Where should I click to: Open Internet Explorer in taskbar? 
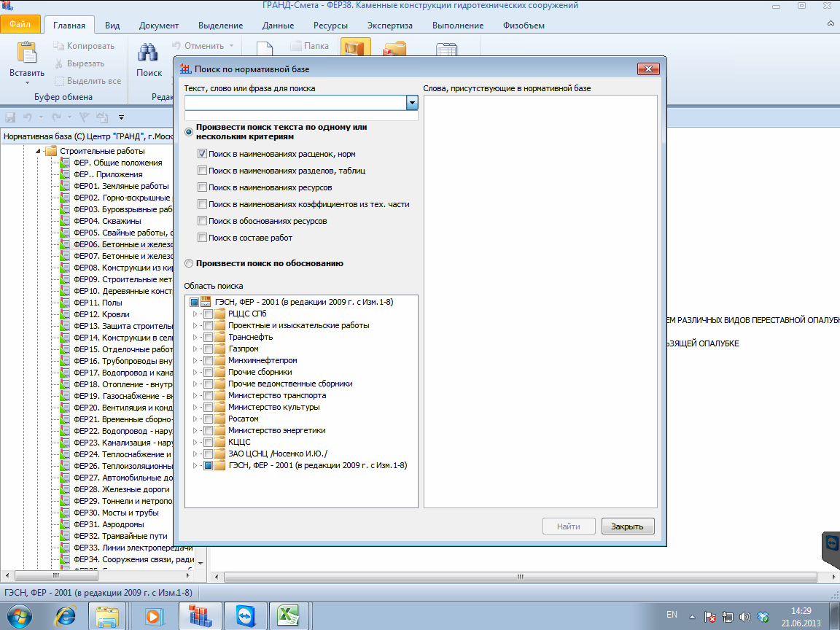pos(66,616)
